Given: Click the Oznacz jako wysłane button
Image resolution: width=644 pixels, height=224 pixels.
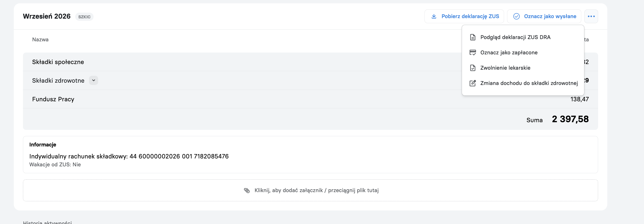Looking at the screenshot, I should pyautogui.click(x=544, y=16).
